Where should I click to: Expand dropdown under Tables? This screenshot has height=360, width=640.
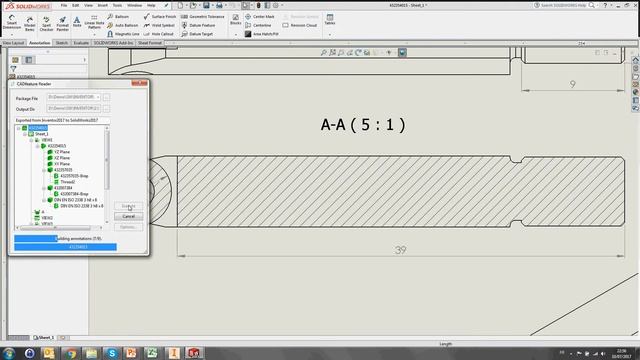[330, 35]
